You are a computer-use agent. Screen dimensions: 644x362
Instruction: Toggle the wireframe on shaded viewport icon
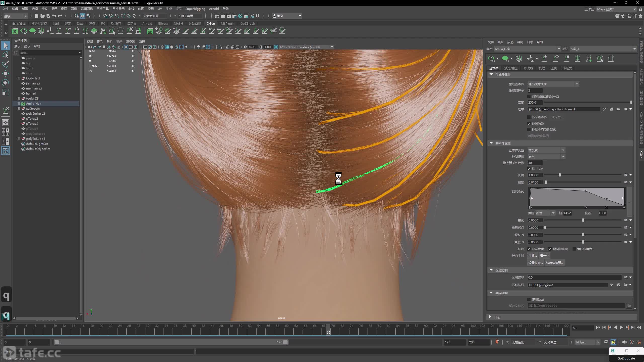177,47
